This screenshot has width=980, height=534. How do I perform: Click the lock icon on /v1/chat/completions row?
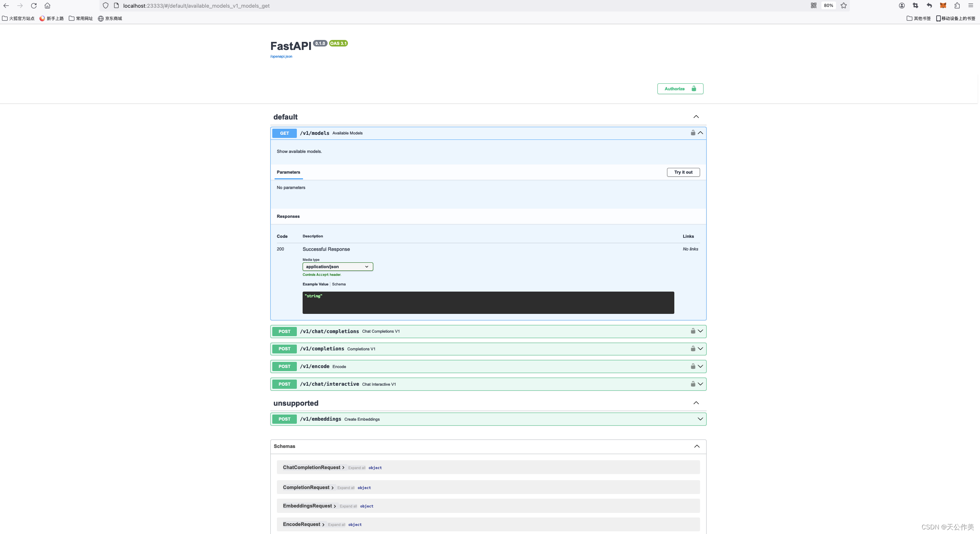click(693, 331)
